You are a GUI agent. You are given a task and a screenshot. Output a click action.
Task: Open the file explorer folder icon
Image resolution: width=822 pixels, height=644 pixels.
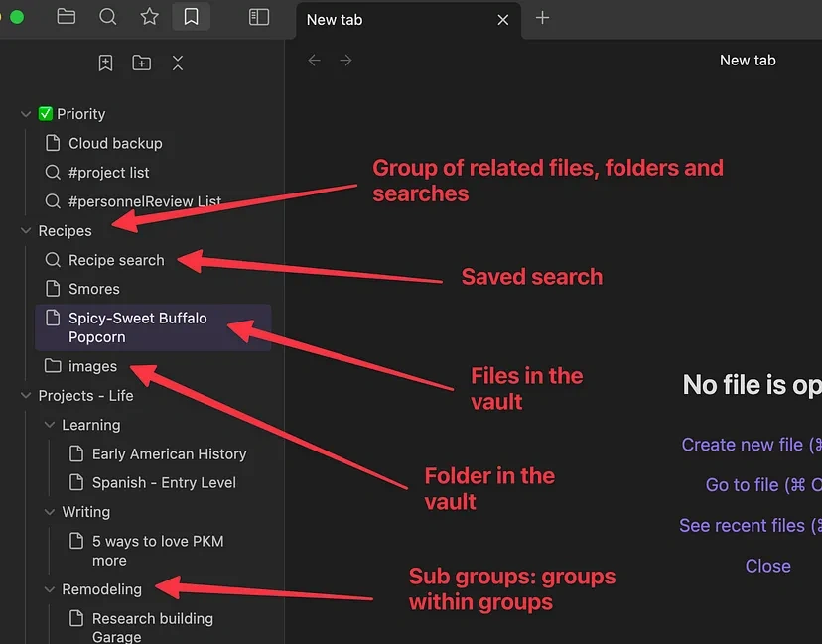(x=67, y=17)
